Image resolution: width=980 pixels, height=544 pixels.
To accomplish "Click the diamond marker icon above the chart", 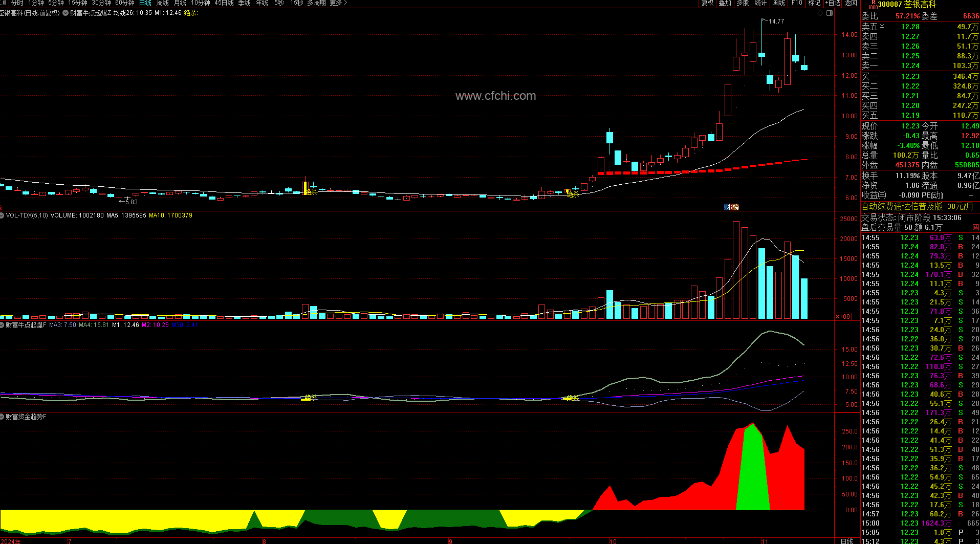I will [820, 13].
